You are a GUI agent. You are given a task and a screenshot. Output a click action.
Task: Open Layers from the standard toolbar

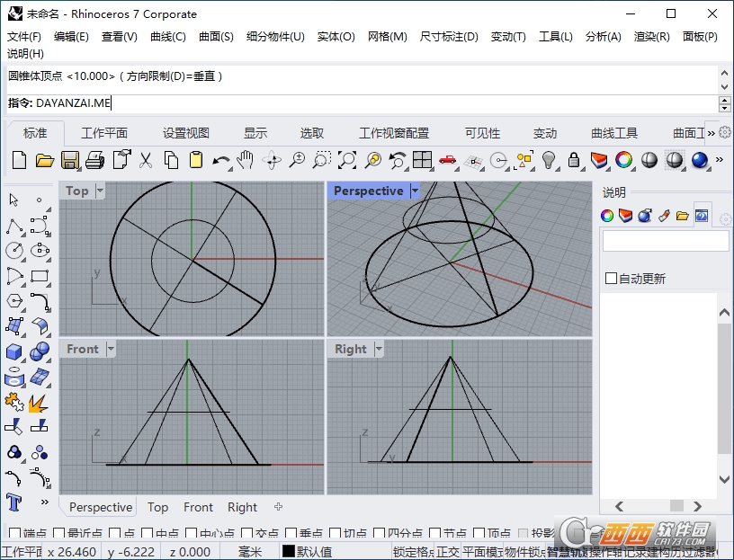[599, 160]
